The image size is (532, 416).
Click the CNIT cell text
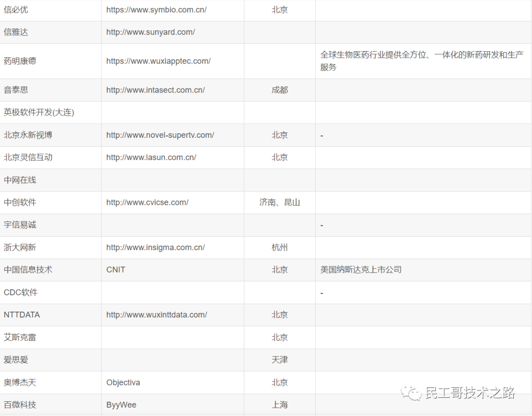click(x=116, y=270)
